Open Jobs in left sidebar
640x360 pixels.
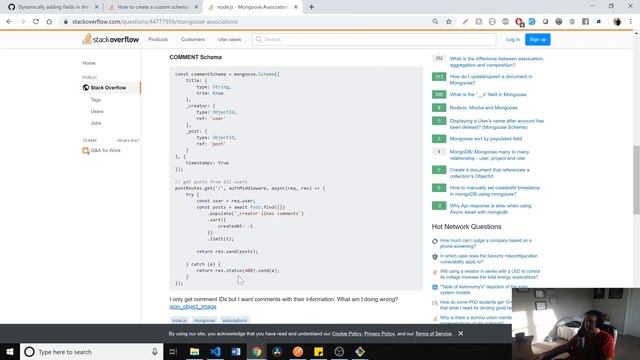click(x=96, y=123)
